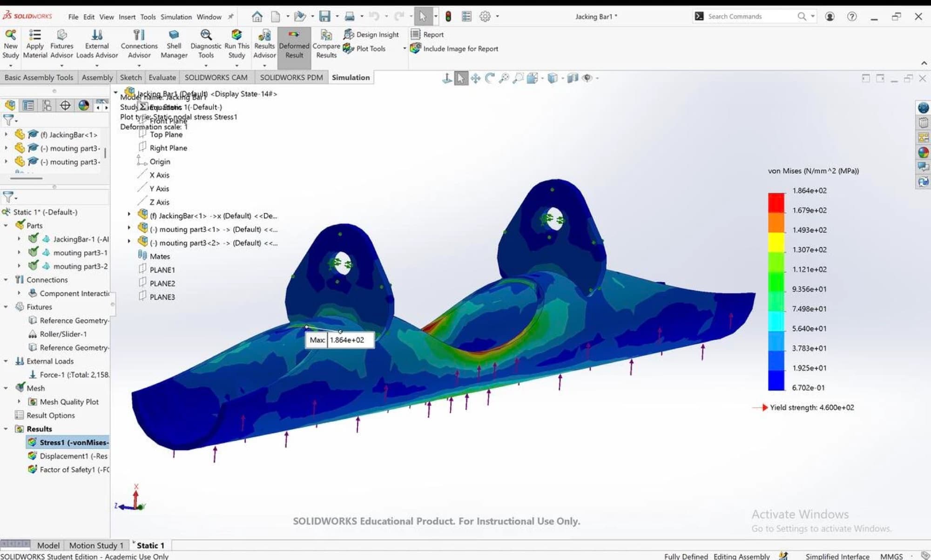Click the Design Insight icon
931x560 pixels.
(349, 34)
